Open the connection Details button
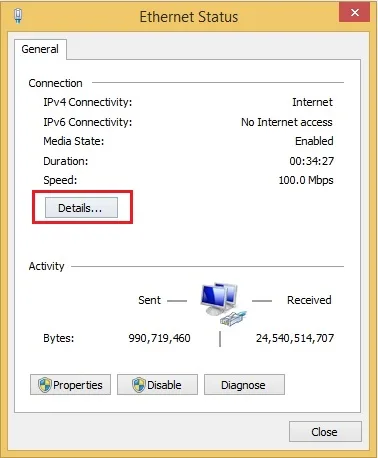Viewport: 378px width, 458px height. click(x=81, y=208)
